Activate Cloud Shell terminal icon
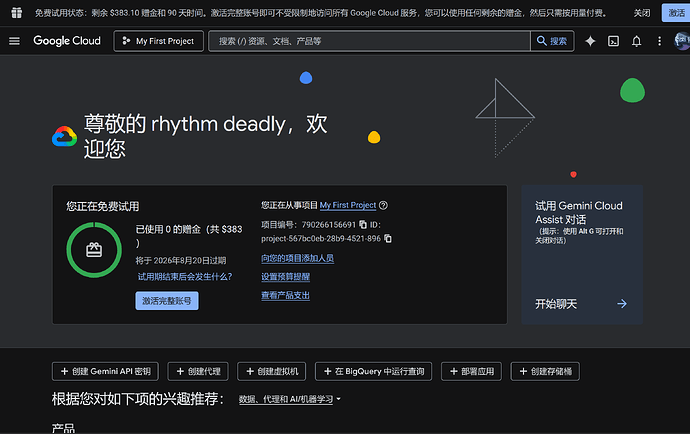This screenshot has height=434, width=690. click(613, 41)
